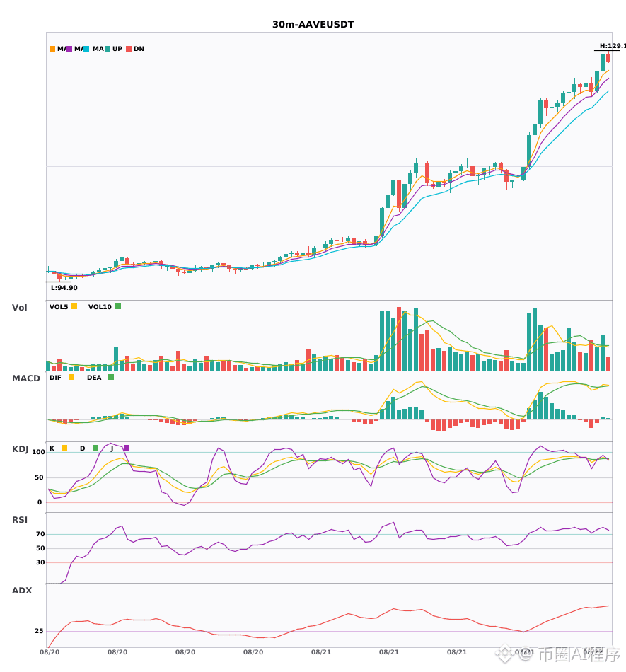The height and width of the screenshot is (672, 626).
Task: Click the cyan MA legend swatch
Action: point(86,49)
